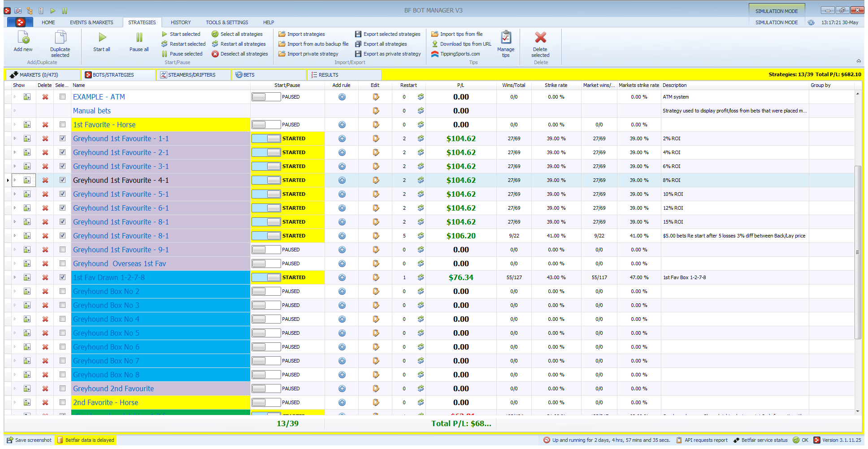Delete the EXAMPLE - ATM strategy row
Viewport: 868px width, 449px height.
(45, 97)
